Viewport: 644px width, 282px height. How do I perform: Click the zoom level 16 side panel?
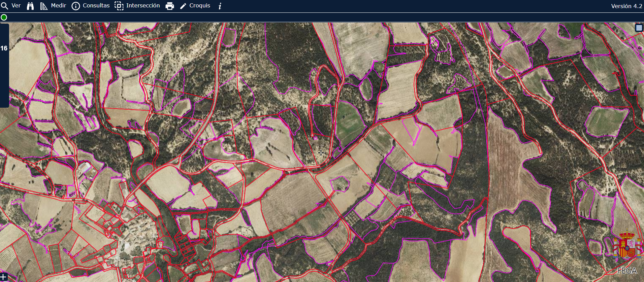click(4, 65)
